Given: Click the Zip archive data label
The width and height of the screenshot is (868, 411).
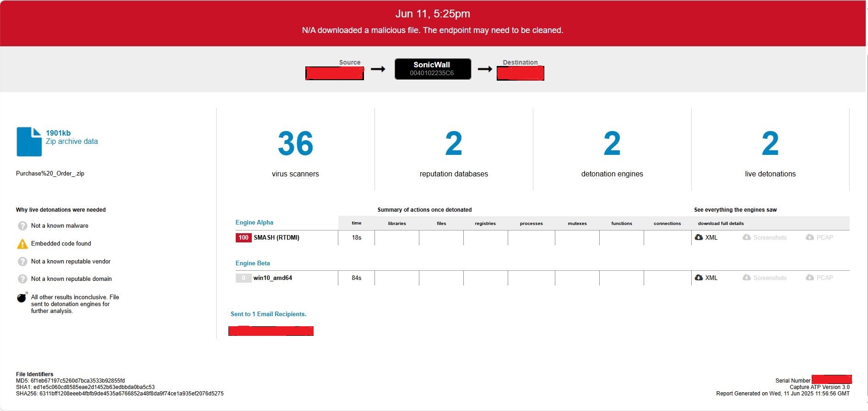Looking at the screenshot, I should (72, 142).
